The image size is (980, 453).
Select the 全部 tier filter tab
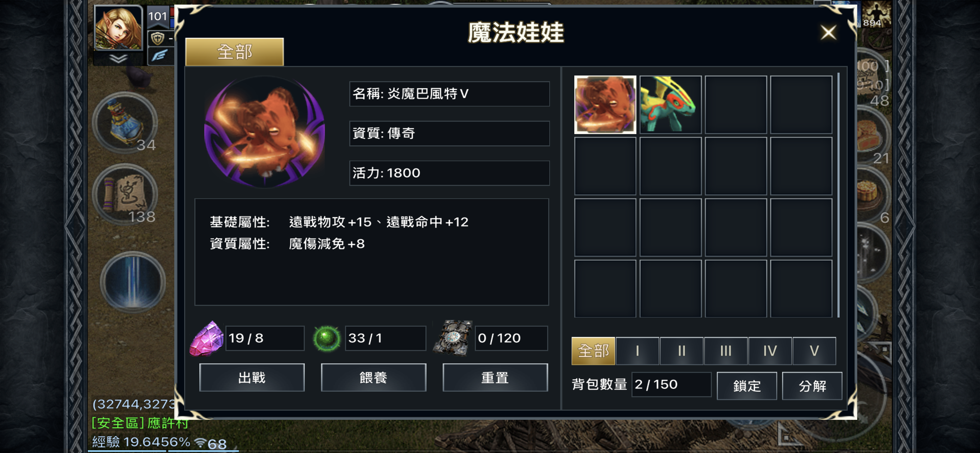click(x=593, y=351)
